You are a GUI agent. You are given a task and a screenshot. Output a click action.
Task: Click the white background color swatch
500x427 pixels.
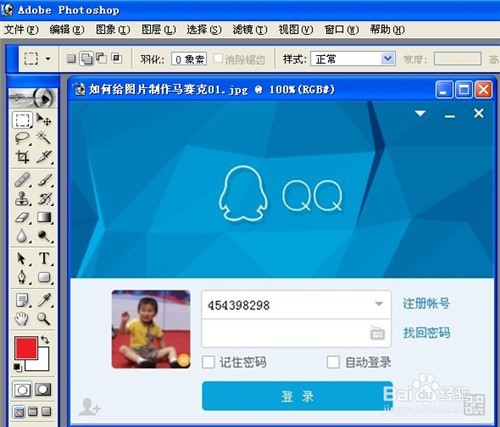point(42,364)
